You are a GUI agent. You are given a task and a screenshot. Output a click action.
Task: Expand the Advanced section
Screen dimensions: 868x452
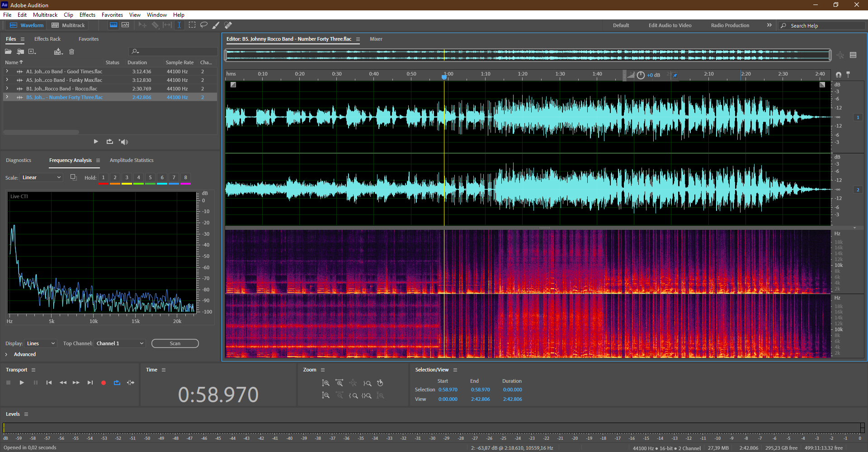[21, 354]
